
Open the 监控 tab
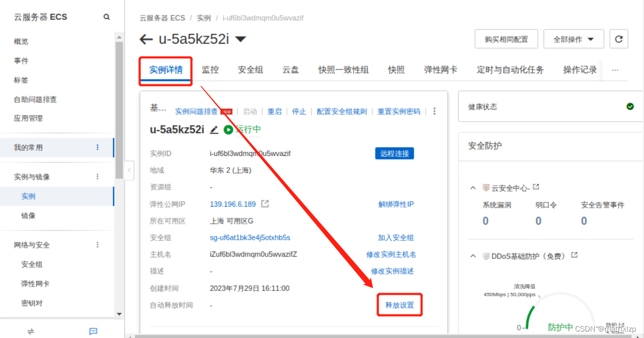[210, 70]
